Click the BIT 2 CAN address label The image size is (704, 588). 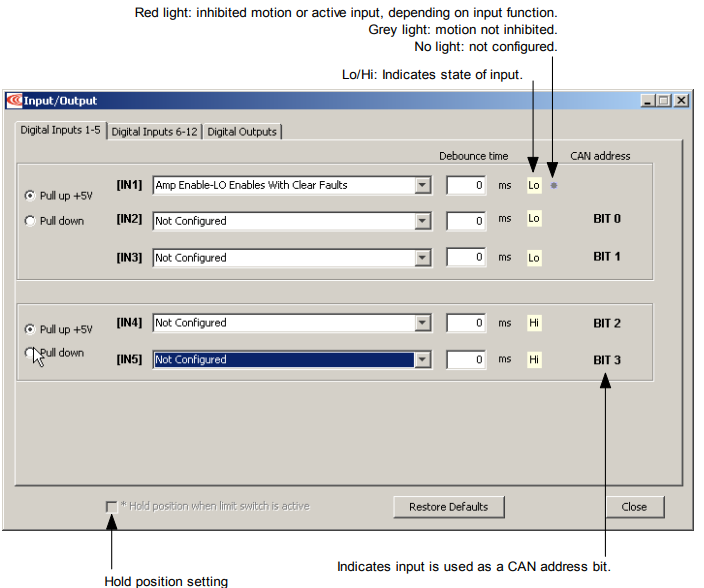click(607, 324)
